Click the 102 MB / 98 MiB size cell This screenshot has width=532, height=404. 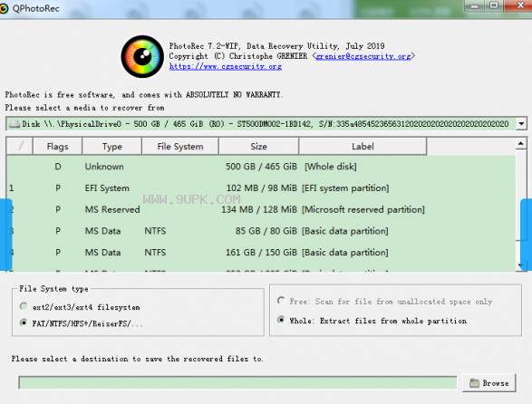coord(262,188)
